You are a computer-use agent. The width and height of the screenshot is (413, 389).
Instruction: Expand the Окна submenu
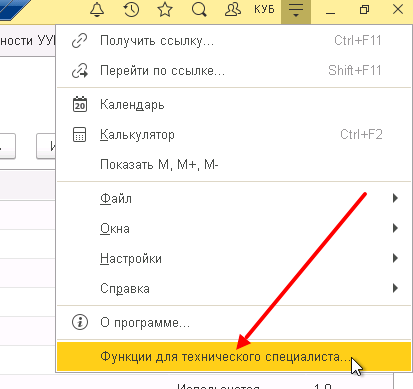[x=234, y=229]
